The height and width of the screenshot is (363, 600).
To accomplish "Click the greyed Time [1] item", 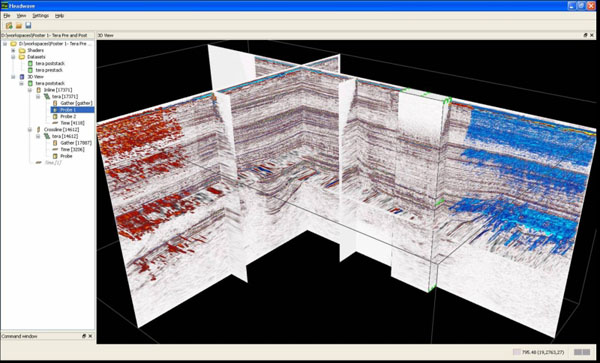I will 53,163.
